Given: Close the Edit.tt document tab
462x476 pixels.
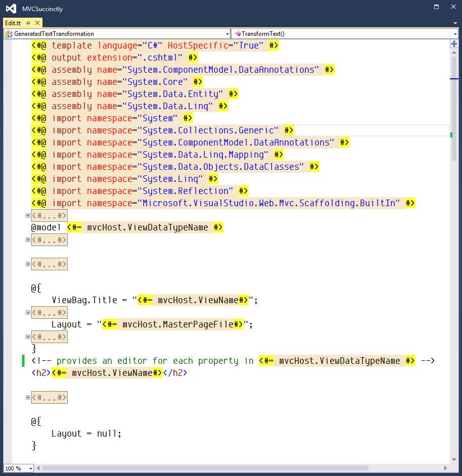Looking at the screenshot, I should (x=37, y=23).
